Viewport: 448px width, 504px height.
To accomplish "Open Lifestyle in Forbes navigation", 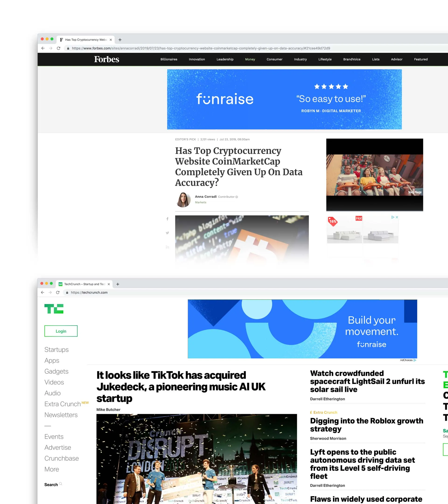I will point(325,59).
